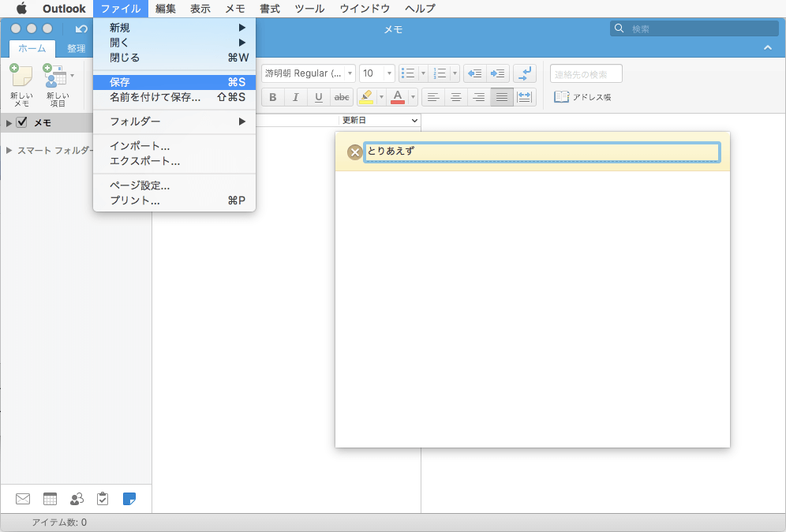This screenshot has height=532, width=786.
Task: Expand the メモ tree item
Action: (9, 123)
